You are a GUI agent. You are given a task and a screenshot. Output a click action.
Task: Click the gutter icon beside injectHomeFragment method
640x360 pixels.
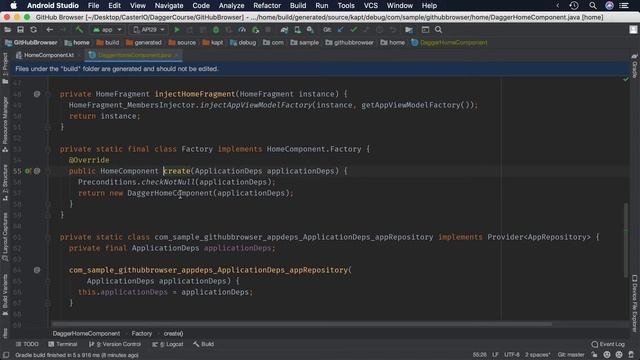click(37, 94)
